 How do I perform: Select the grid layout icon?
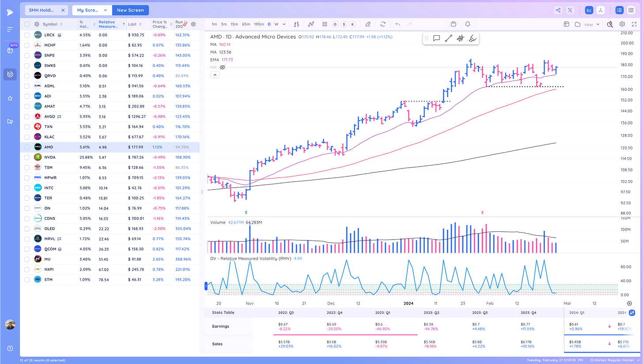631,10
